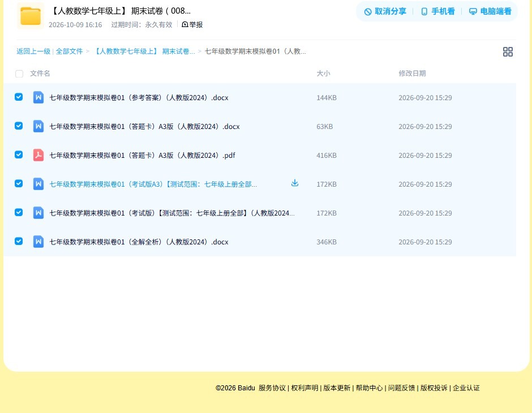Viewport: 532px width, 413px height.
Task: Uncheck the 考试版A3 file checkbox
Action: (19, 183)
